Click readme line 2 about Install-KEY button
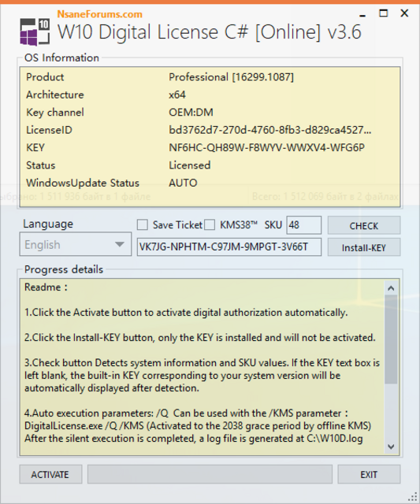 point(200,338)
